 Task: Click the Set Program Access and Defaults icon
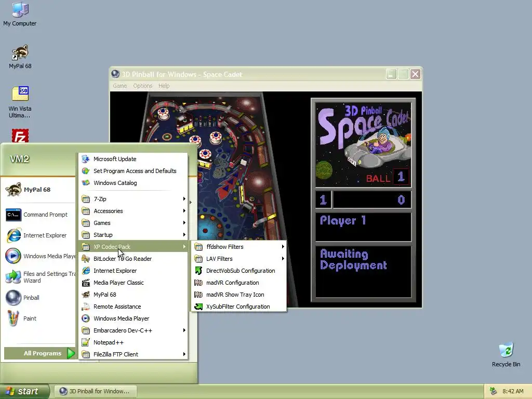coord(86,170)
